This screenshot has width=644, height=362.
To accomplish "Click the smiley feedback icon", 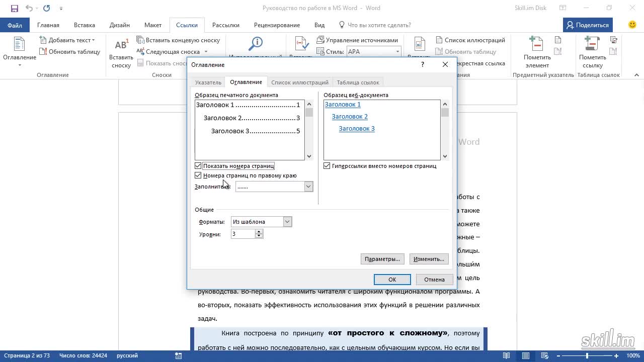I will point(632,25).
